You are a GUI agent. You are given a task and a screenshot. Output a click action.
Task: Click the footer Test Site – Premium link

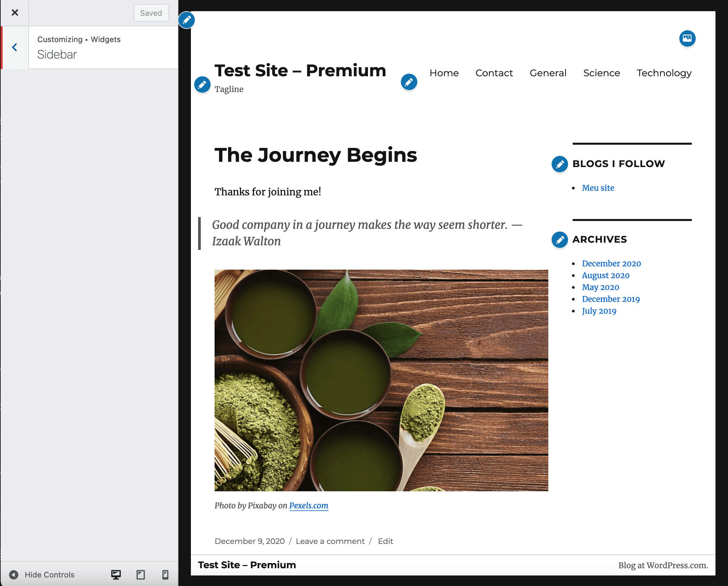pos(247,565)
